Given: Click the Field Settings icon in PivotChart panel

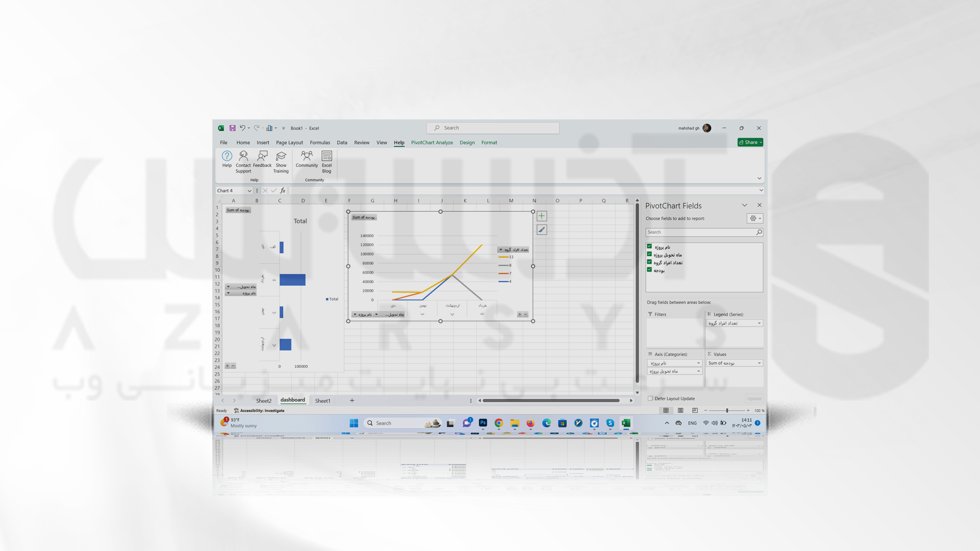Looking at the screenshot, I should point(752,218).
